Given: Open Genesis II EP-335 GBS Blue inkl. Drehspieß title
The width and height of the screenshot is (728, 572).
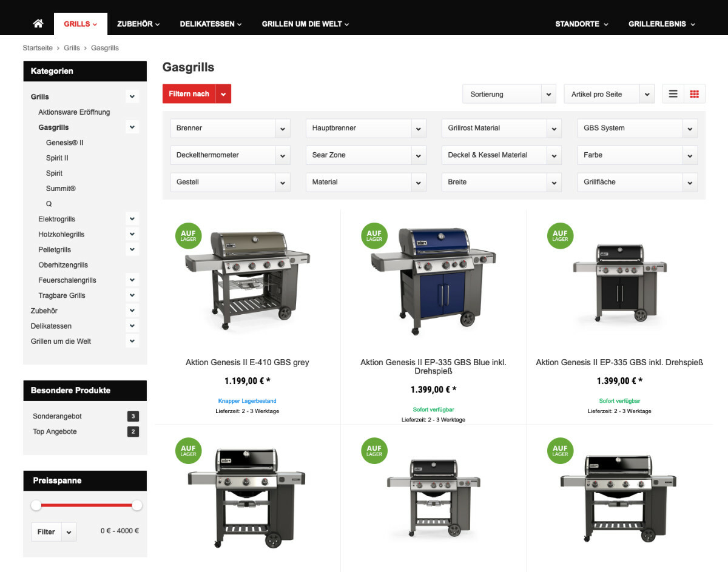Looking at the screenshot, I should point(433,366).
